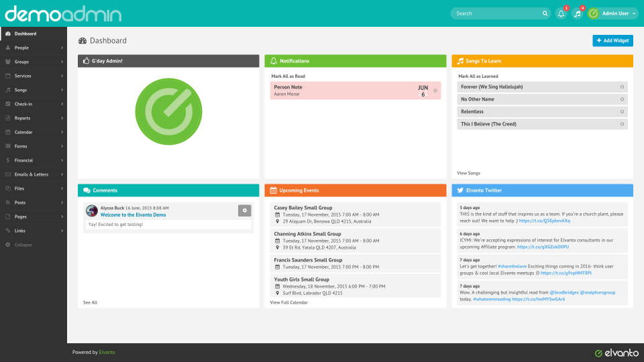Click the Reports icon in sidebar
The width and height of the screenshot is (644, 362).
point(8,118)
